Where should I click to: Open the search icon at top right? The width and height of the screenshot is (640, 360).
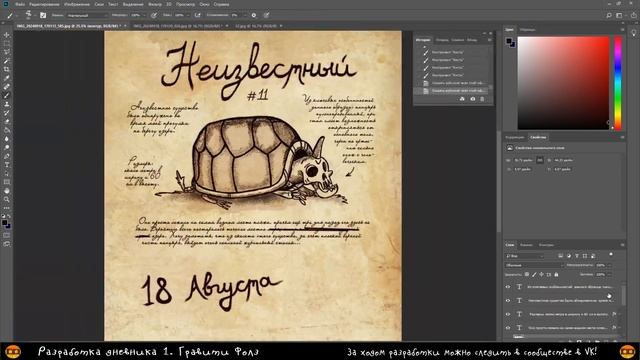(x=609, y=15)
